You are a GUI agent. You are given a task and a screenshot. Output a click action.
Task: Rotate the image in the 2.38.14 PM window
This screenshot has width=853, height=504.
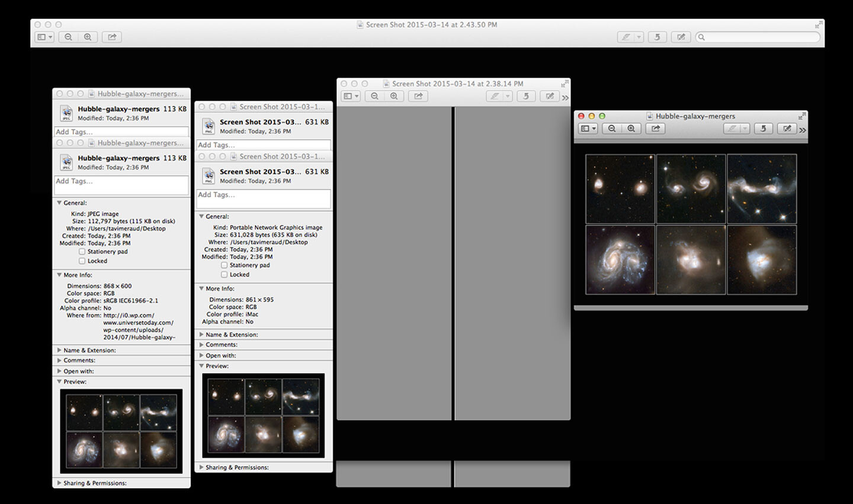tap(525, 96)
